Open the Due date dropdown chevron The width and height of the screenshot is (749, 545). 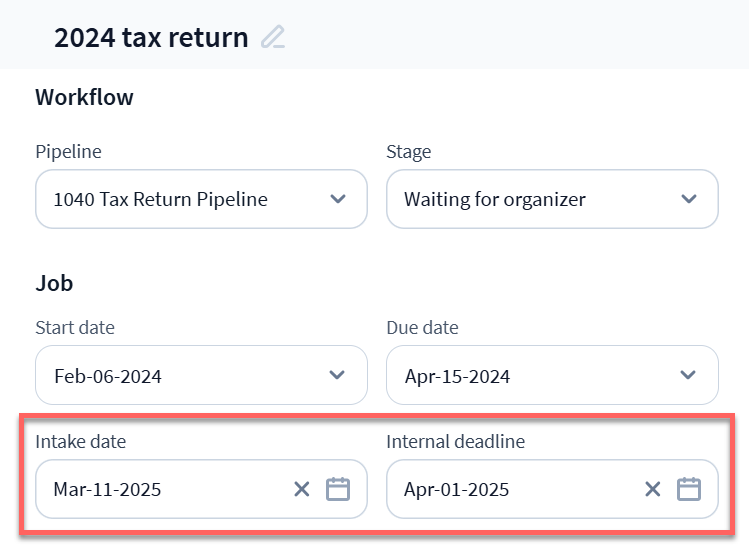click(689, 375)
